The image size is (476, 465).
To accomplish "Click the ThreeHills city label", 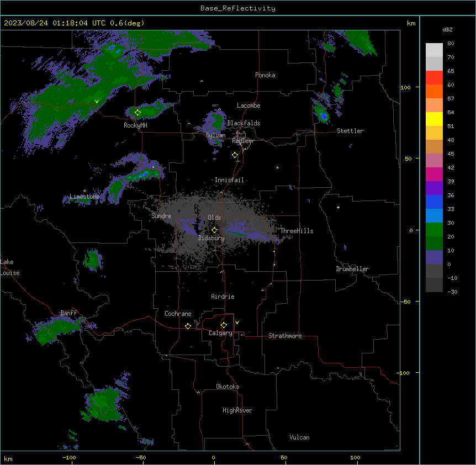I will click(x=297, y=231).
